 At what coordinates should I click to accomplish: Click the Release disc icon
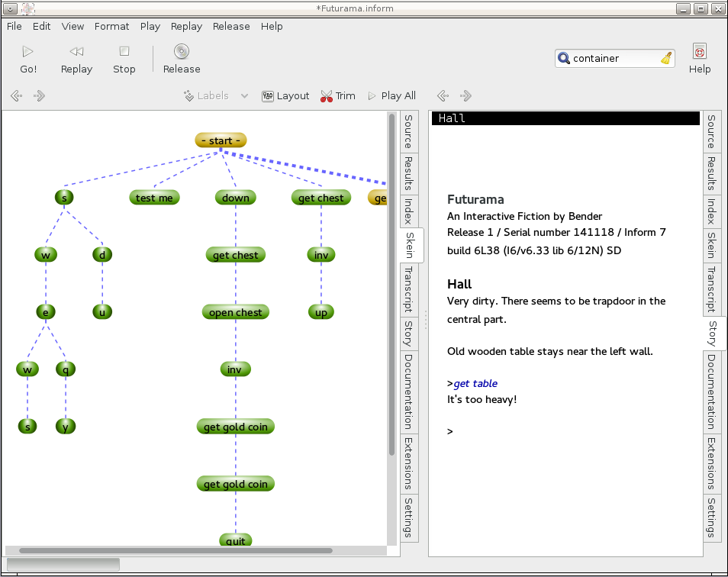point(182,51)
